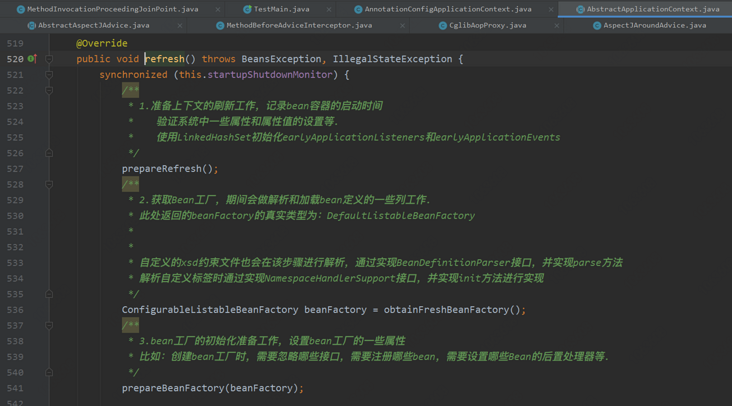The height and width of the screenshot is (406, 732).
Task: Close the CglibAopProxy.java tab
Action: point(557,25)
